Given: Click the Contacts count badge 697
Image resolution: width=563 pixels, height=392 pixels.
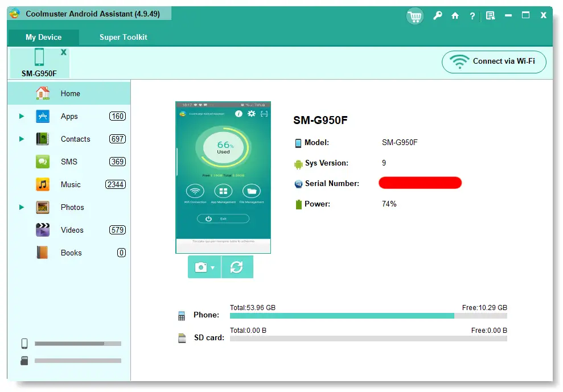Looking at the screenshot, I should [117, 139].
